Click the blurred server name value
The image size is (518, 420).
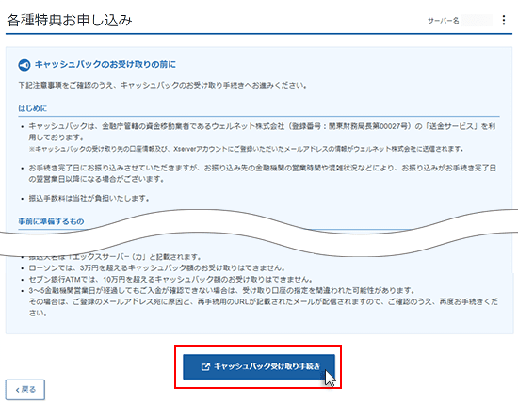pyautogui.click(x=477, y=21)
